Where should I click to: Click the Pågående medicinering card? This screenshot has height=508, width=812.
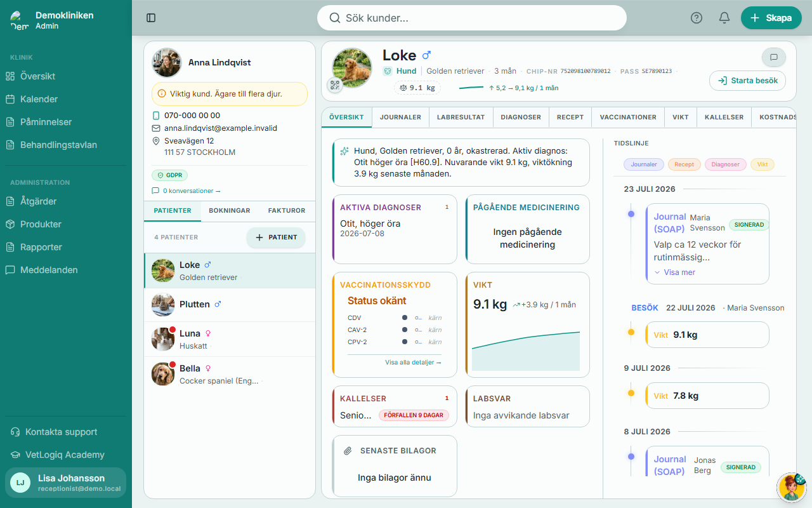coord(528,229)
